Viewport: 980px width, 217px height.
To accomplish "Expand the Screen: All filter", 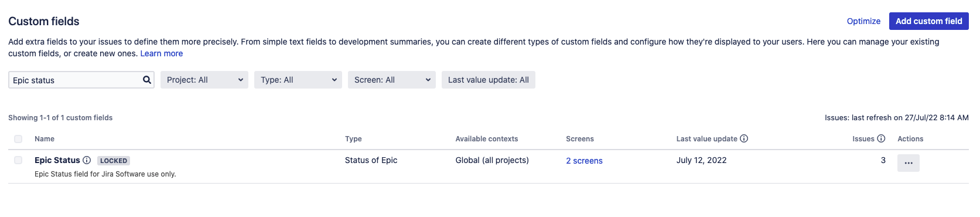I will pos(392,80).
